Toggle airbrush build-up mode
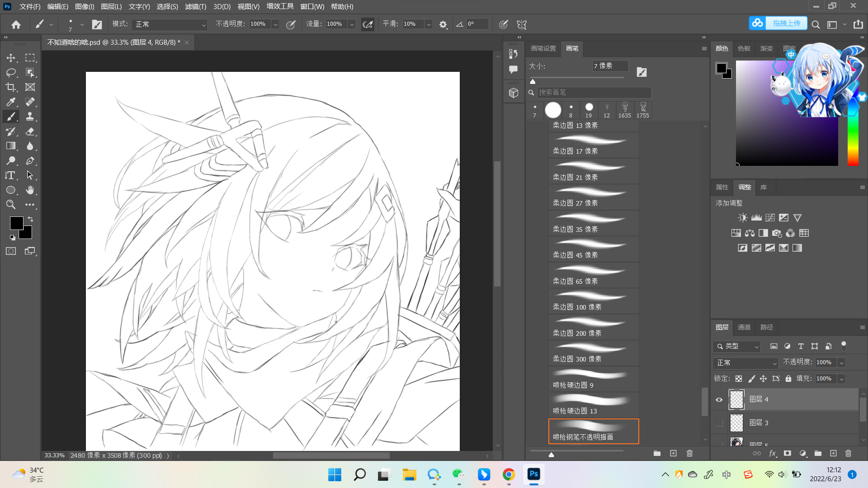Image resolution: width=868 pixels, height=488 pixels. 368,24
